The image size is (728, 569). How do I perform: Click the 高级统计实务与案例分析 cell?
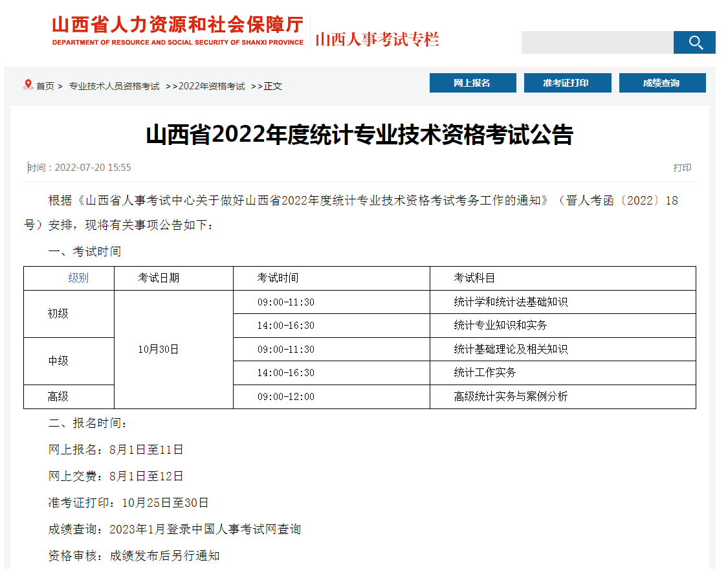pos(511,396)
